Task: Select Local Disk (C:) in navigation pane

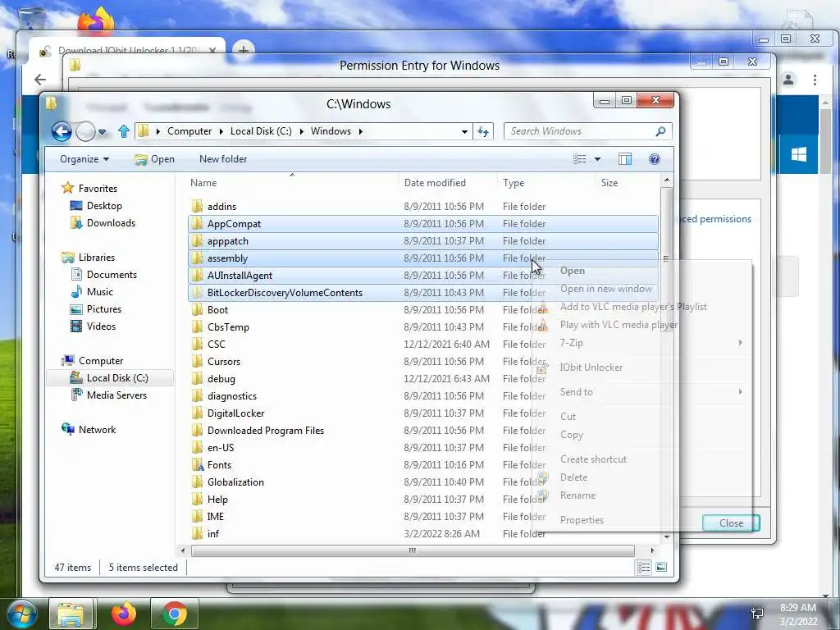Action: click(x=111, y=377)
